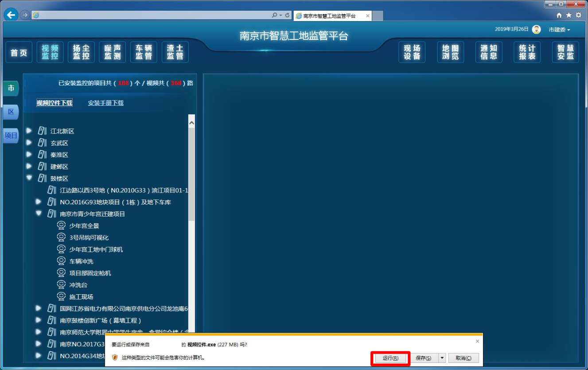Open the favorites star icon
588x370 pixels.
(x=569, y=16)
